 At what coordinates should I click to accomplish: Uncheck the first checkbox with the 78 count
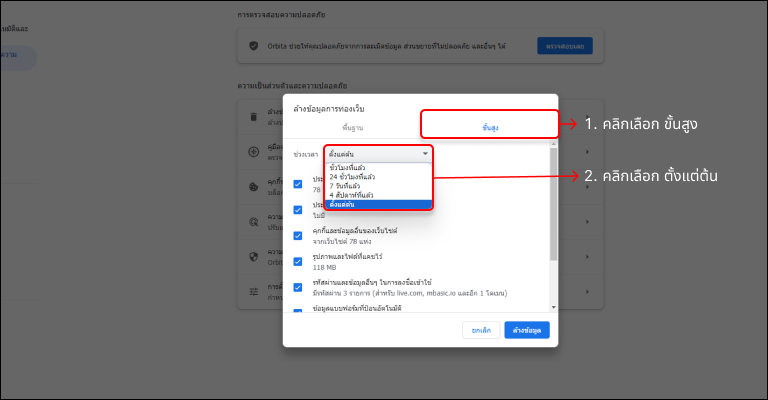coord(298,184)
